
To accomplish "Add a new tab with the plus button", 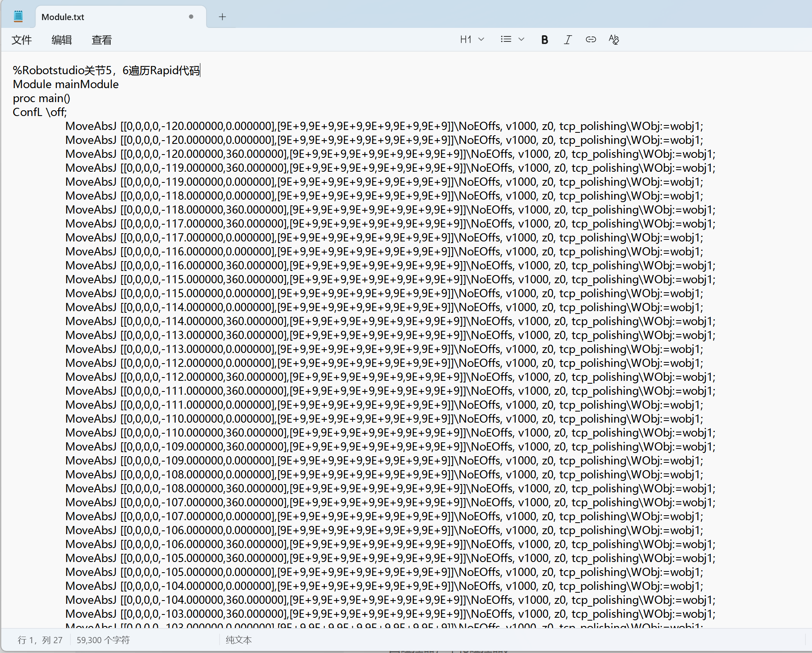I will point(222,17).
